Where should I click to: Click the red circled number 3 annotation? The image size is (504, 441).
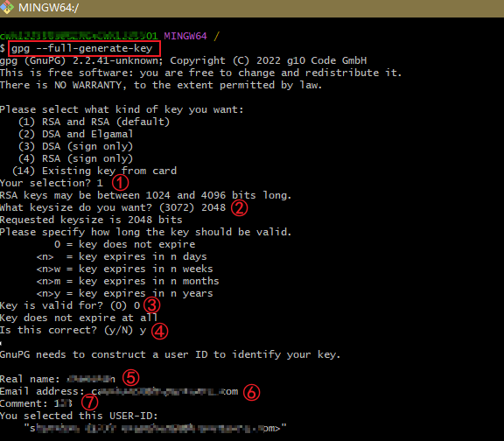click(x=151, y=304)
